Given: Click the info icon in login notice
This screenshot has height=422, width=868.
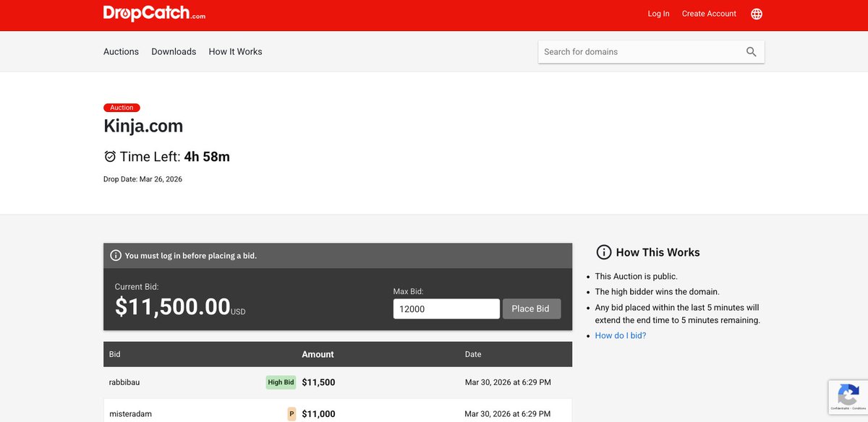Looking at the screenshot, I should 116,256.
